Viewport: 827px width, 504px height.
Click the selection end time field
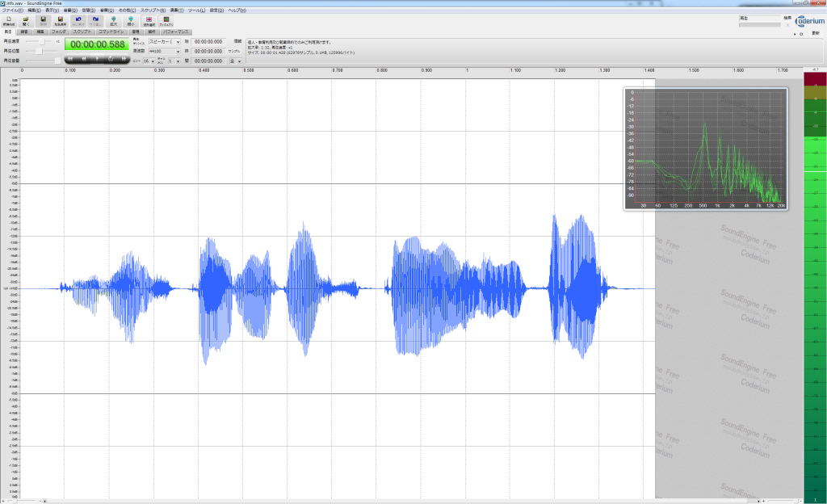(208, 51)
